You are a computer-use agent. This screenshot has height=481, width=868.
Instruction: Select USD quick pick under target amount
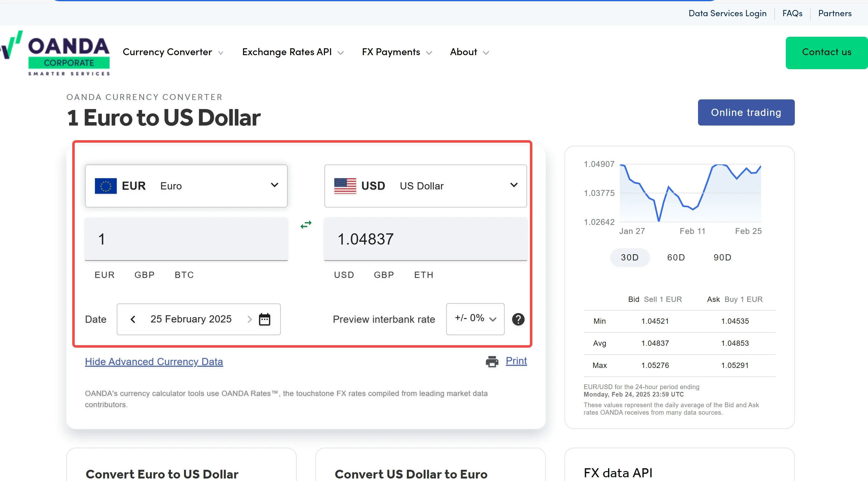pyautogui.click(x=344, y=275)
